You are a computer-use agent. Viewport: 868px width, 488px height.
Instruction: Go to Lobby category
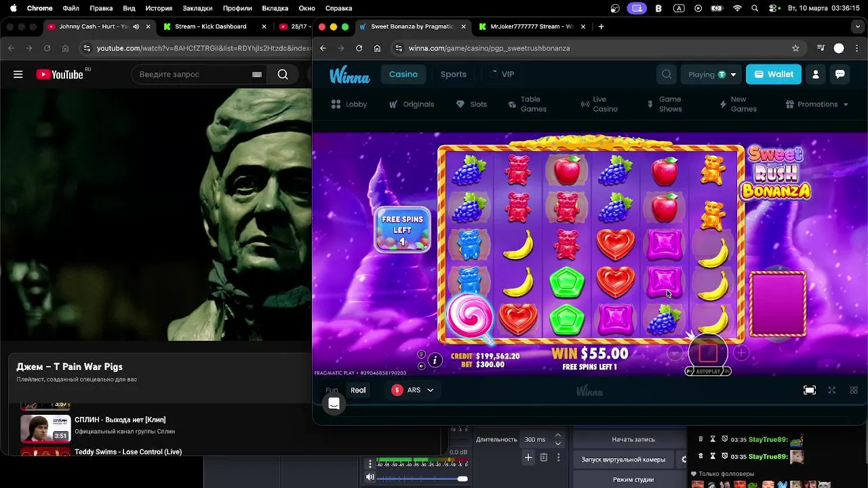(349, 104)
